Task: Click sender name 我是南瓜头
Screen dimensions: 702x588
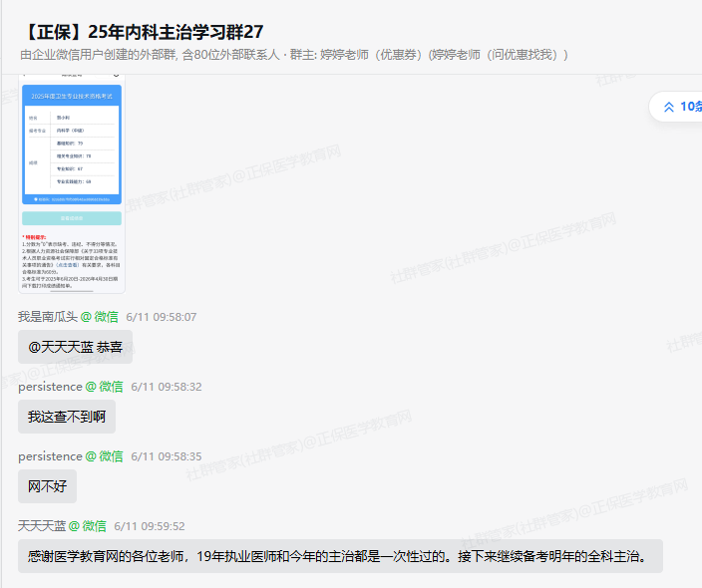Action: [47, 317]
